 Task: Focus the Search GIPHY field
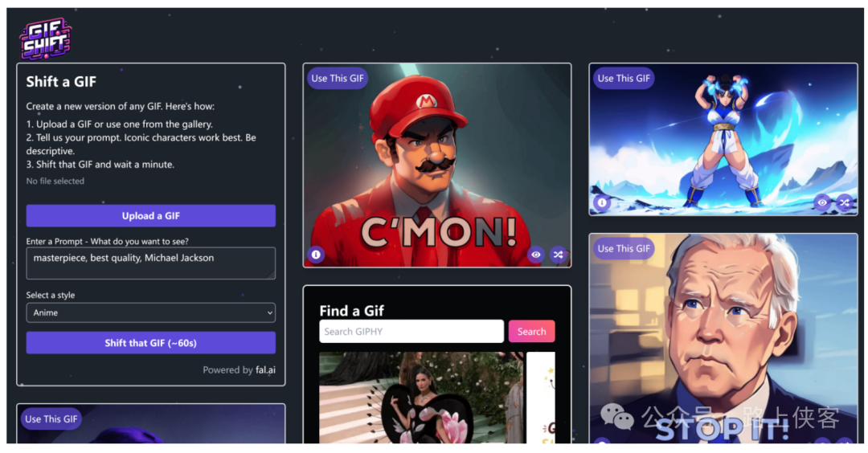click(411, 331)
